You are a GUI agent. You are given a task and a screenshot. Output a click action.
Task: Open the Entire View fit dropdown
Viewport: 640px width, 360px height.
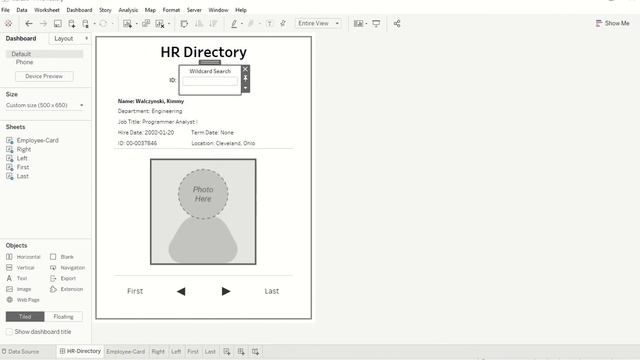(318, 24)
